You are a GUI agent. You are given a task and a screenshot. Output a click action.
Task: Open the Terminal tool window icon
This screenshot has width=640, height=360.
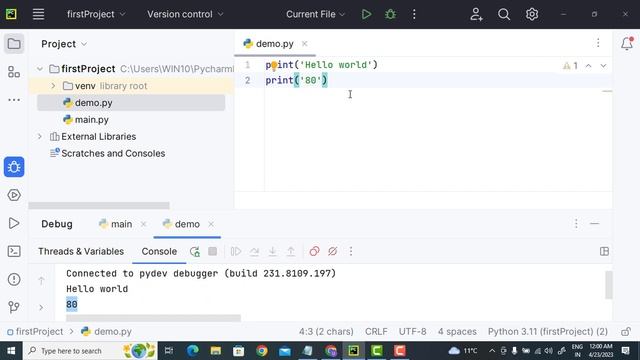point(14,251)
